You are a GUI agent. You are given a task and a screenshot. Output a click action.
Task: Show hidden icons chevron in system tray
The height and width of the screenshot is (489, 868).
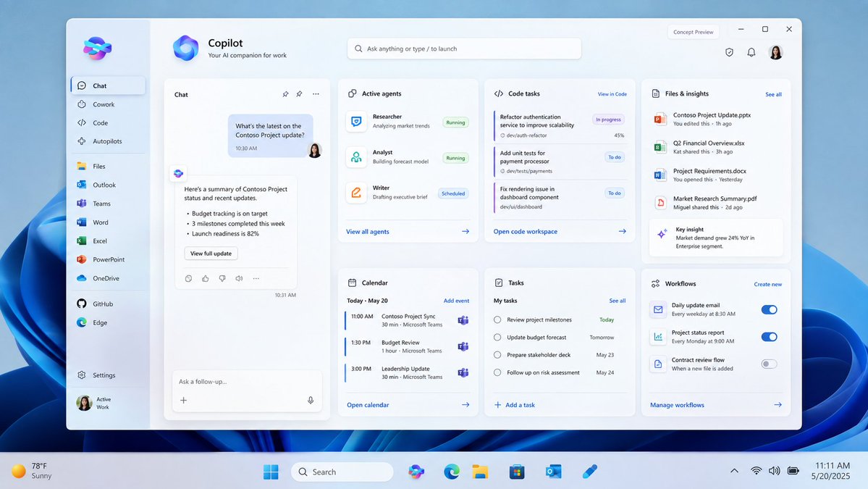point(734,471)
